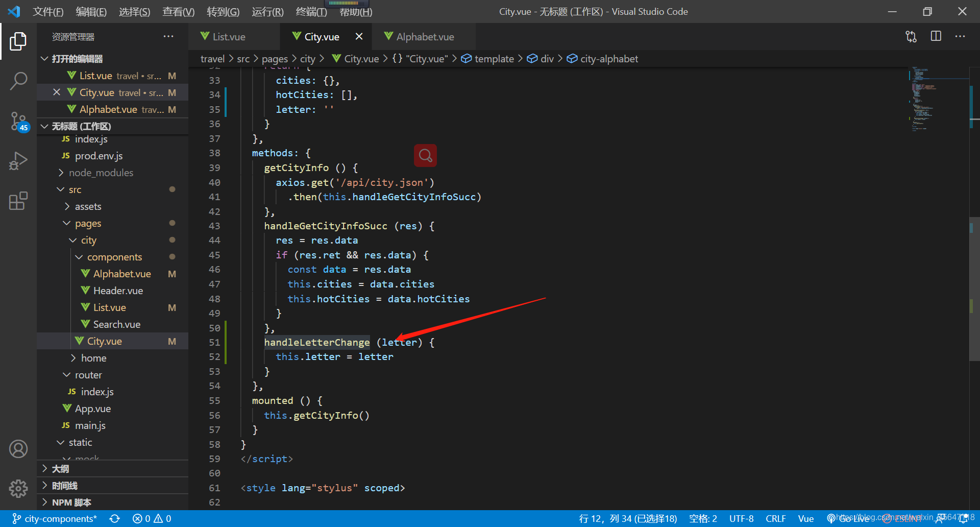Image resolution: width=980 pixels, height=527 pixels.
Task: Open the Run and Debug view
Action: [18, 161]
